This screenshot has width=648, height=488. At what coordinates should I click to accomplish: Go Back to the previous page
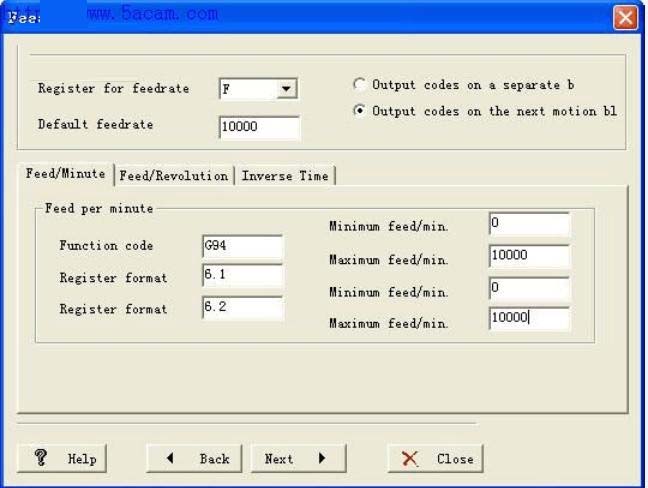(194, 458)
